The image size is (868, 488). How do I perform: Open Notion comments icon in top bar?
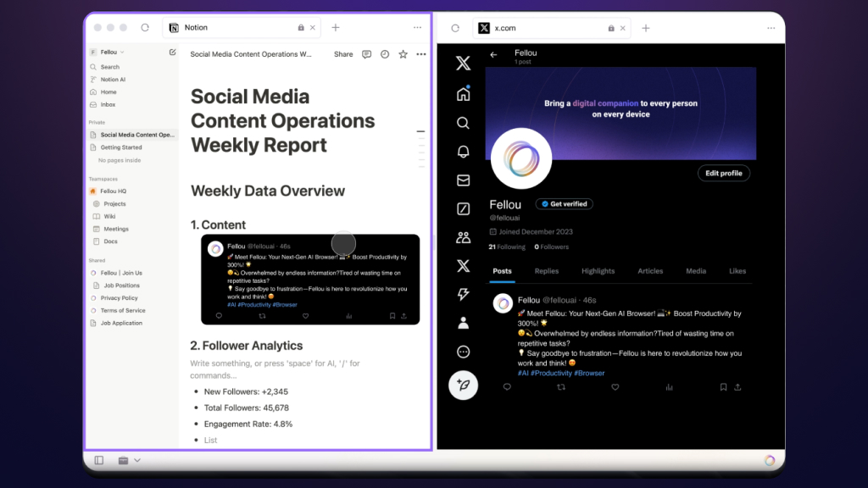[366, 54]
